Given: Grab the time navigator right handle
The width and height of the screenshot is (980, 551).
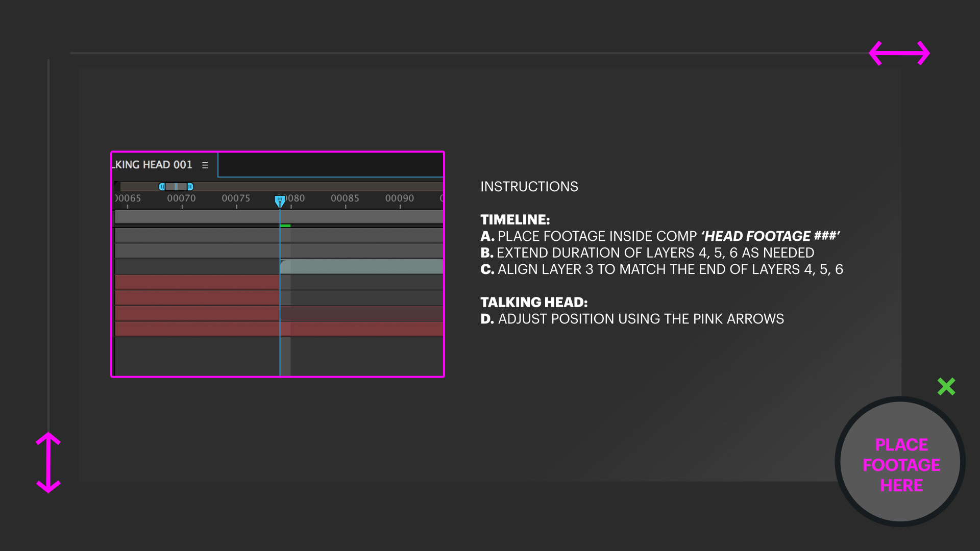Looking at the screenshot, I should click(190, 187).
